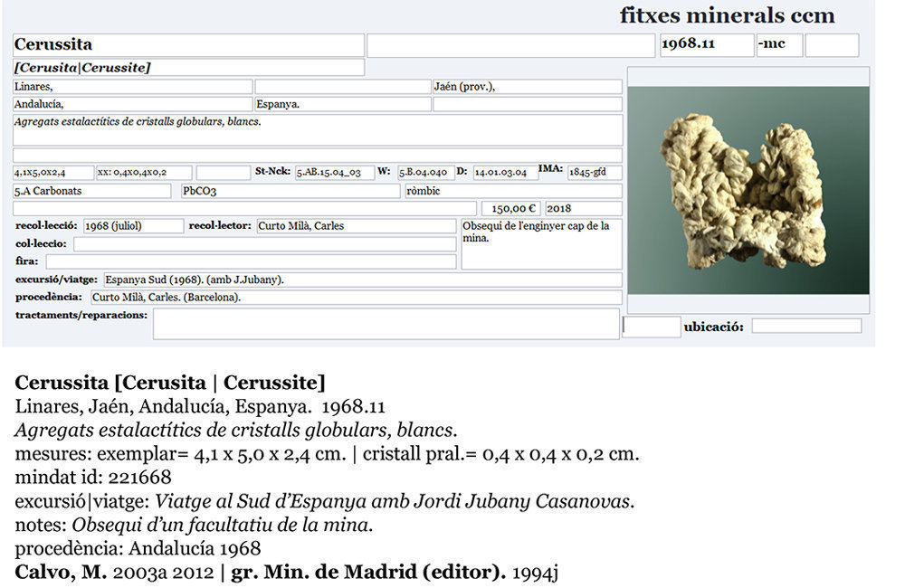Click the province field 'Jaén (prov.),'

click(x=527, y=87)
